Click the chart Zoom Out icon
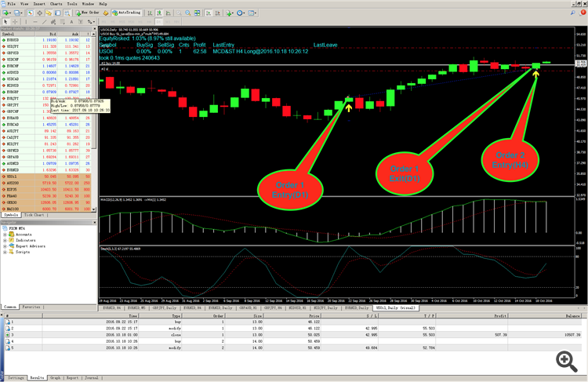 pyautogui.click(x=188, y=13)
